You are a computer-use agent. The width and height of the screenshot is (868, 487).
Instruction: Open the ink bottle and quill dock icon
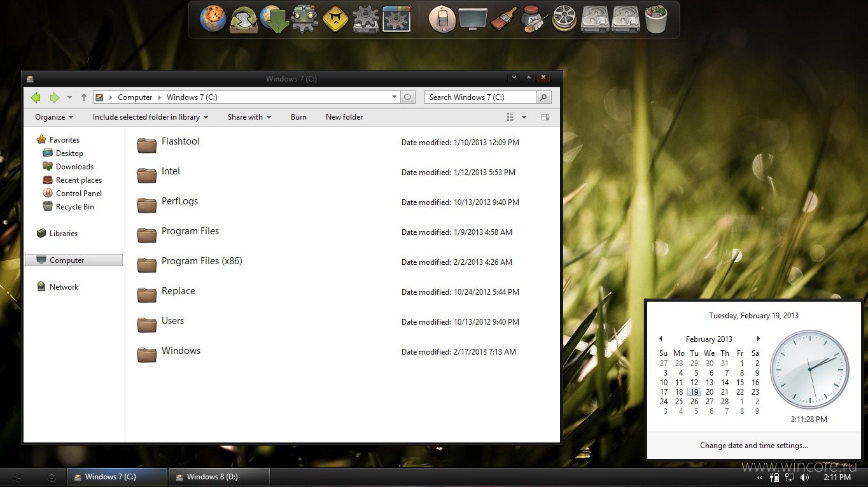coord(533,18)
